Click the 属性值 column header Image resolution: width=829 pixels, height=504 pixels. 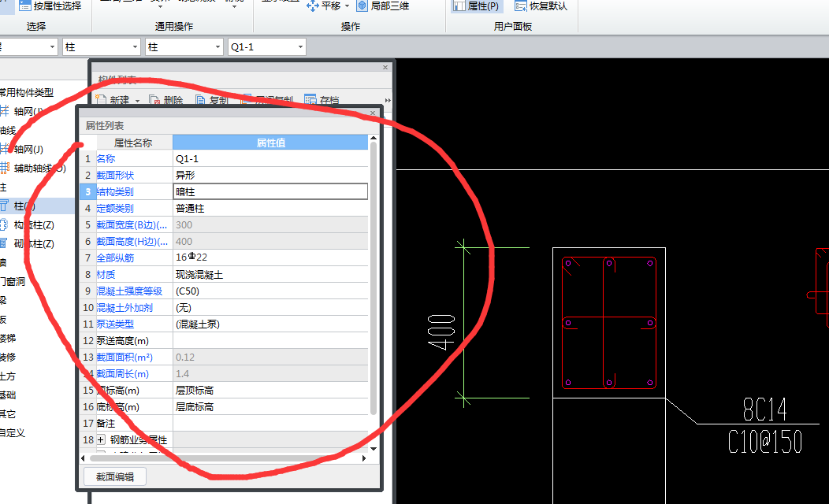[x=270, y=143]
